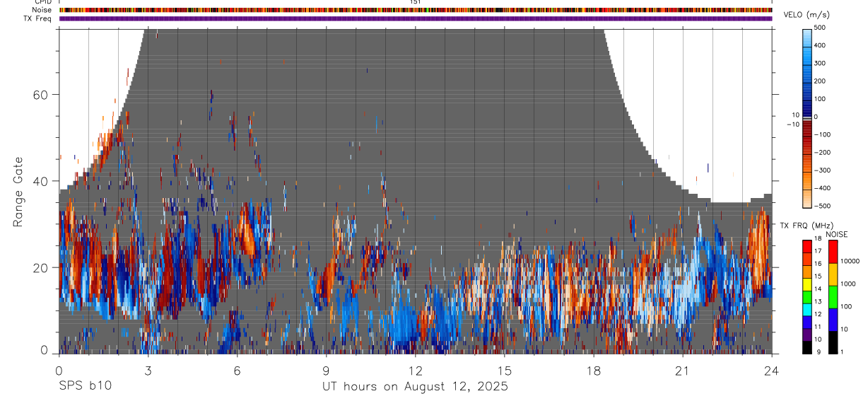This screenshot has width=868, height=401.
Task: Click the y-axis tick label 60
Action: click(x=40, y=94)
